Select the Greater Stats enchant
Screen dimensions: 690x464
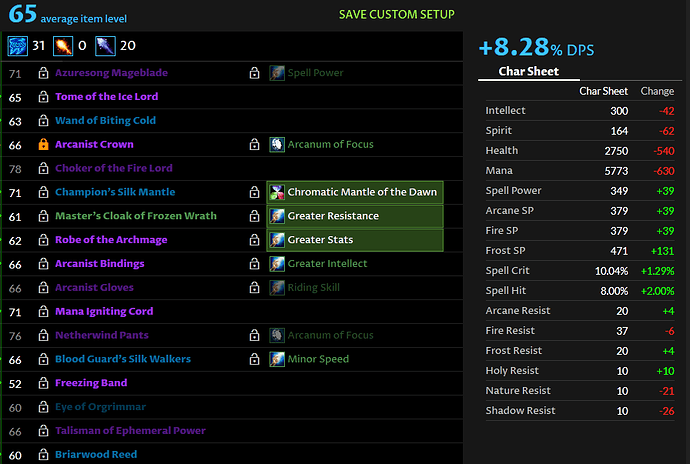355,240
